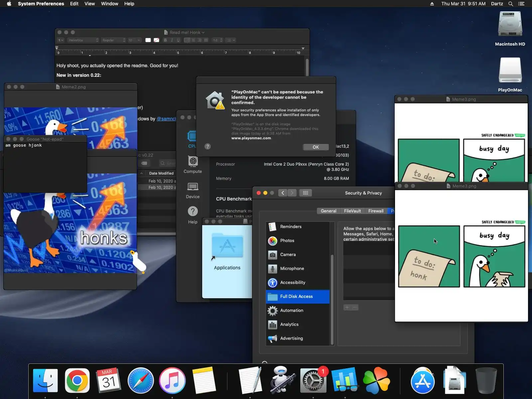Launch Safari from the Dock
The image size is (532, 399).
pyautogui.click(x=140, y=380)
